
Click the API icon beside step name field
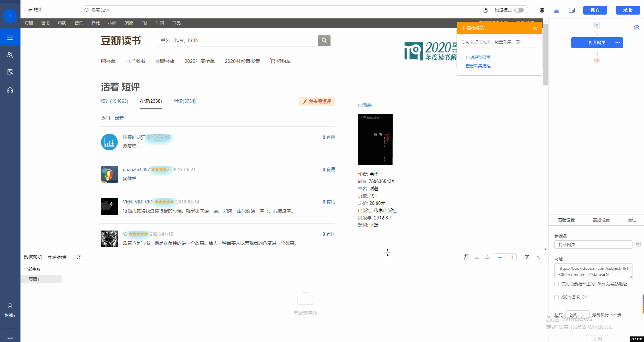[x=638, y=244]
